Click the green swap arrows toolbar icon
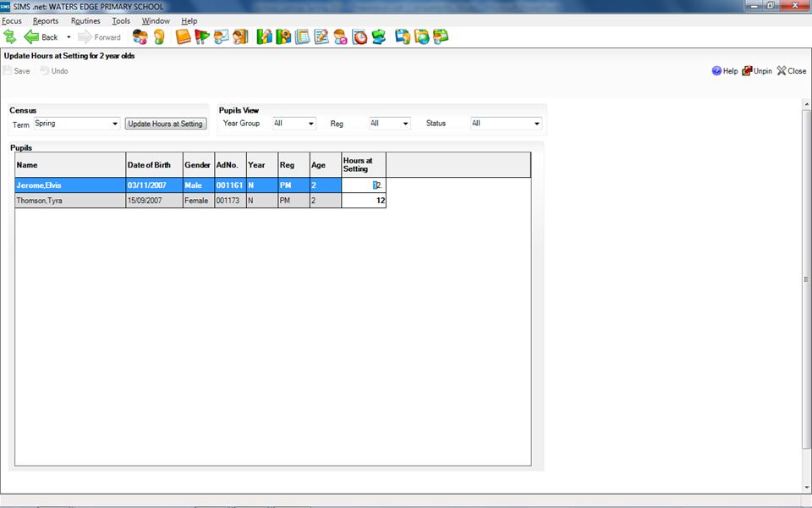Screen dimensions: 812x508 10,36
